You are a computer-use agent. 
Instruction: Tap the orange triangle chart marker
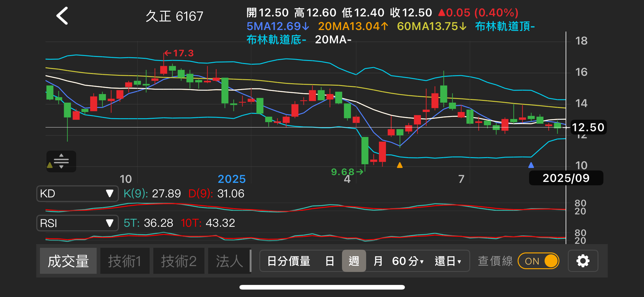pyautogui.click(x=400, y=165)
